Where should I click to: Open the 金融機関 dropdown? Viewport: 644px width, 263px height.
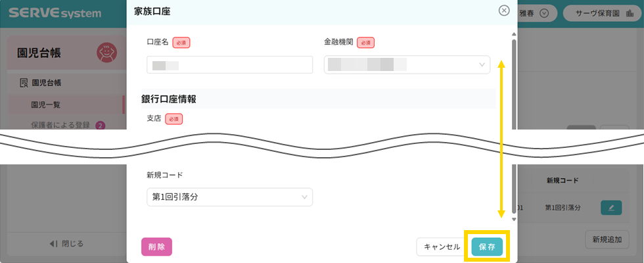pyautogui.click(x=407, y=64)
